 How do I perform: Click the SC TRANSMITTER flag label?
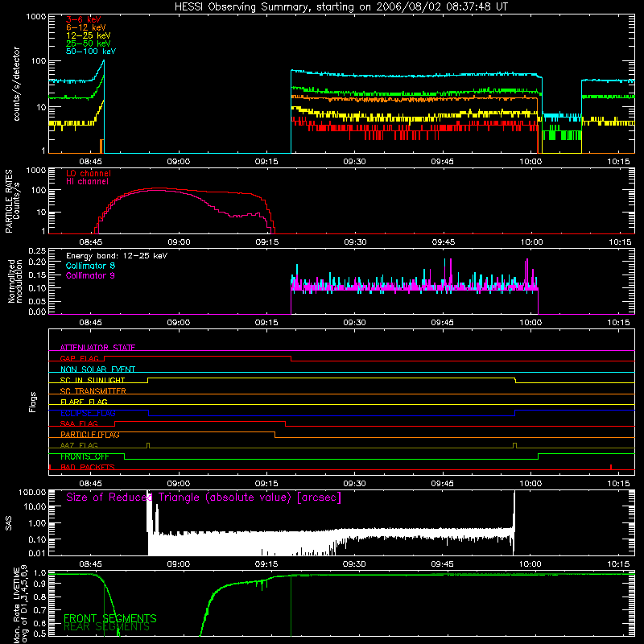(93, 391)
